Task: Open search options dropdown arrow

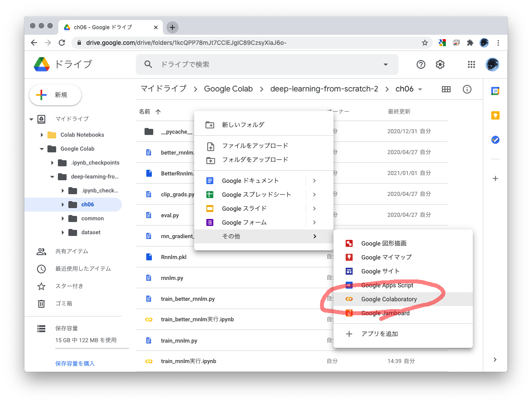Action: (385, 64)
